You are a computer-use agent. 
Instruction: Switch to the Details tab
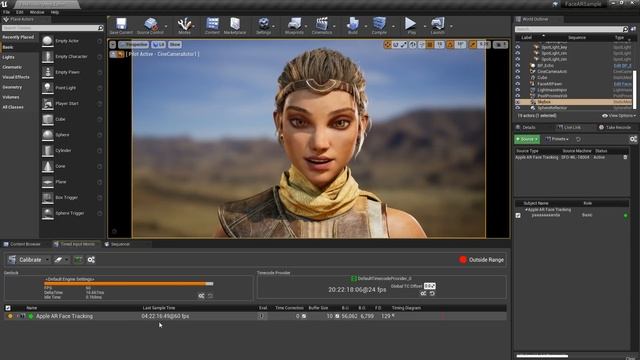click(526, 127)
